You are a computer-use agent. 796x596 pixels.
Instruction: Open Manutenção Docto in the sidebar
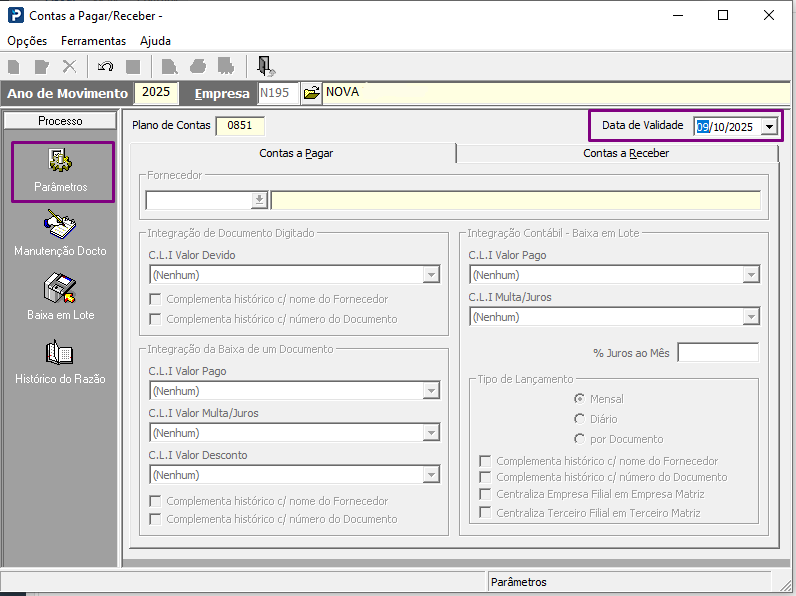click(x=60, y=234)
